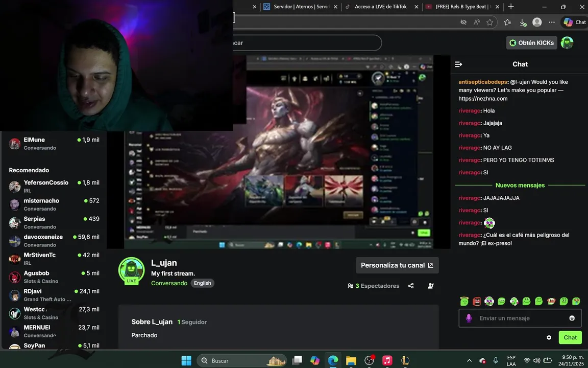Open League of Legends from the taskbar
588x368 pixels.
pyautogui.click(x=405, y=360)
